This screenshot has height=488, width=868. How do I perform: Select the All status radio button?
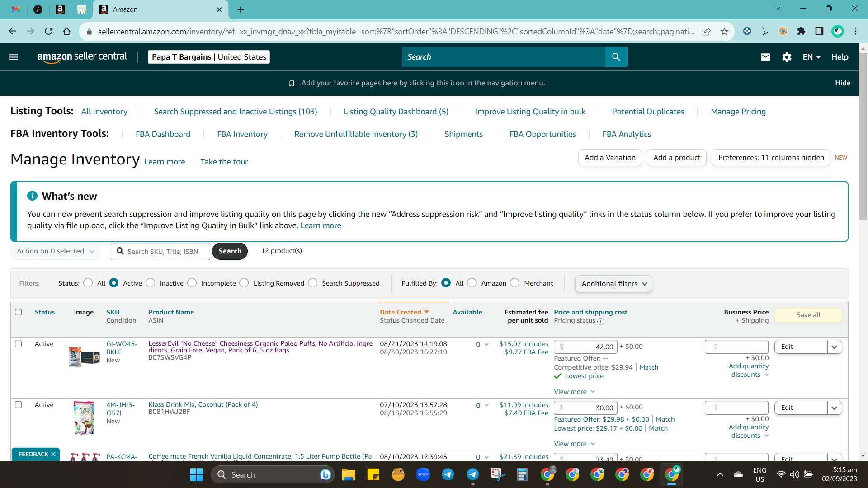(88, 283)
